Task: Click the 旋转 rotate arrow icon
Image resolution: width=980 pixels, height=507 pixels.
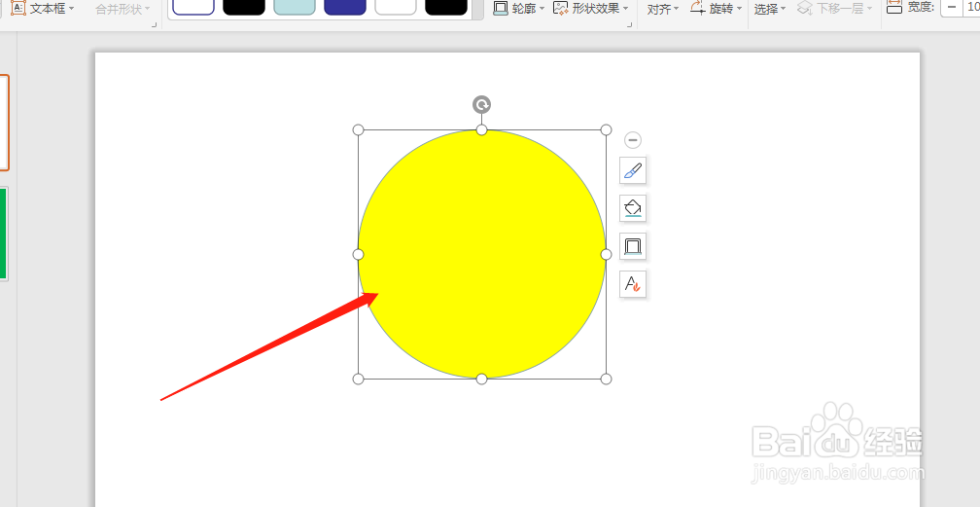Action: 697,8
